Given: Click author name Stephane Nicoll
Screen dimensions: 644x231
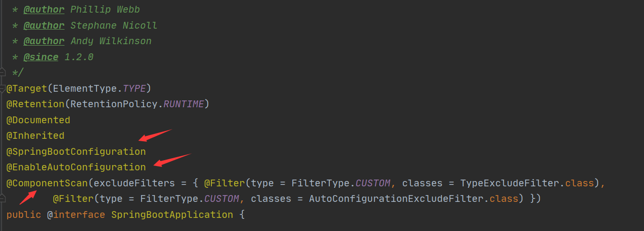Looking at the screenshot, I should (x=113, y=25).
